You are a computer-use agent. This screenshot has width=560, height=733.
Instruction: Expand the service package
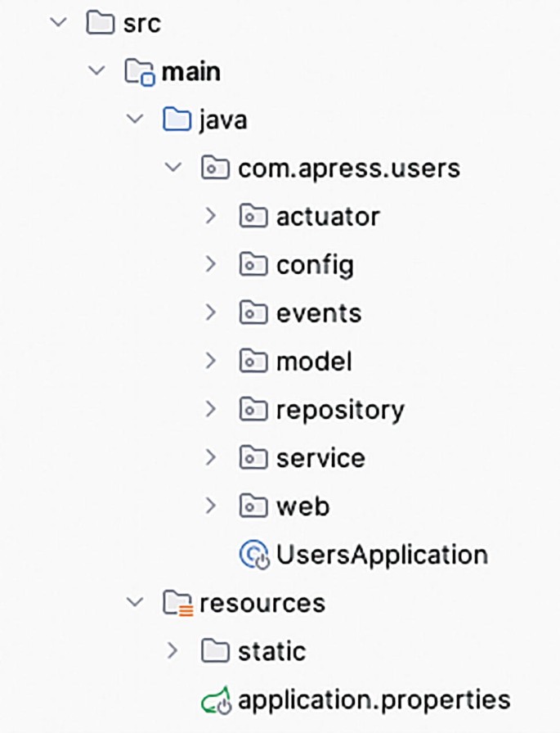click(212, 457)
